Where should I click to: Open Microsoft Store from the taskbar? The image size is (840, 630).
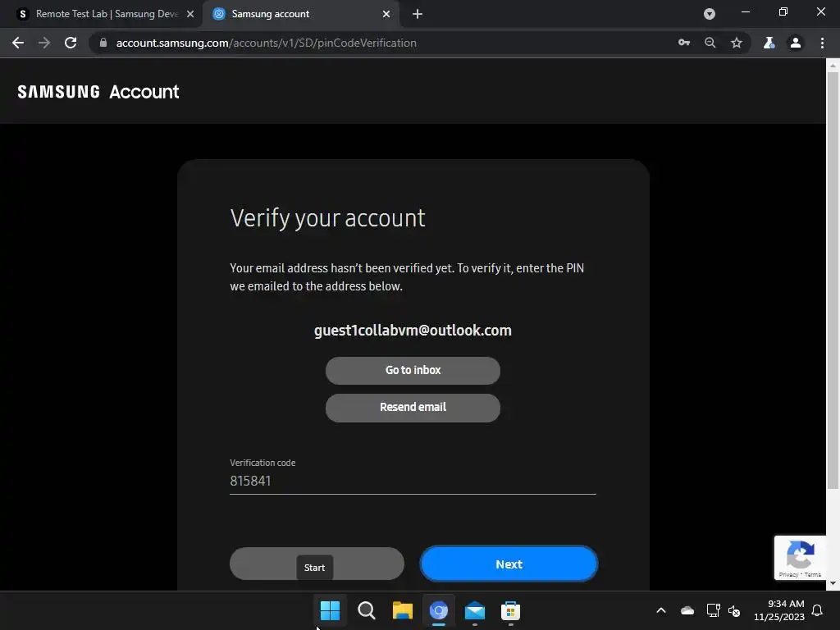click(x=510, y=610)
